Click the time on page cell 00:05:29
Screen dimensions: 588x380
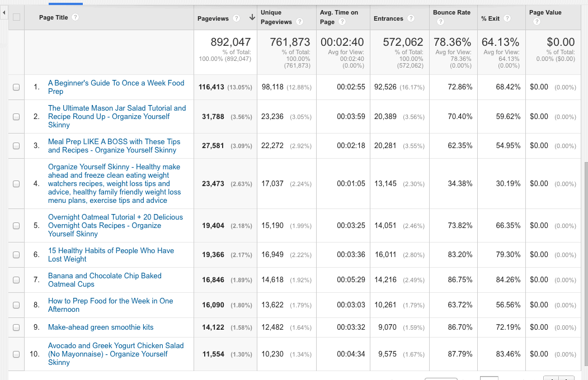pos(351,279)
